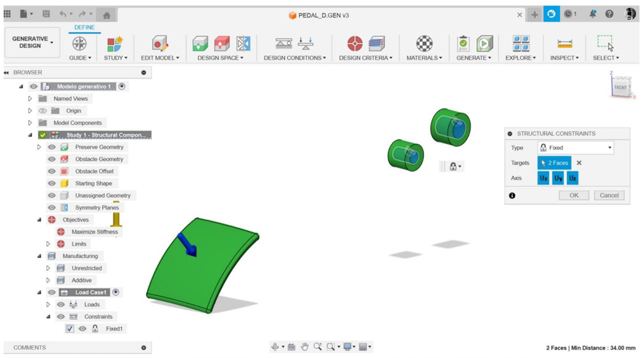Expand the Named Views tree node
Screen dimensions: 644x358
point(30,99)
